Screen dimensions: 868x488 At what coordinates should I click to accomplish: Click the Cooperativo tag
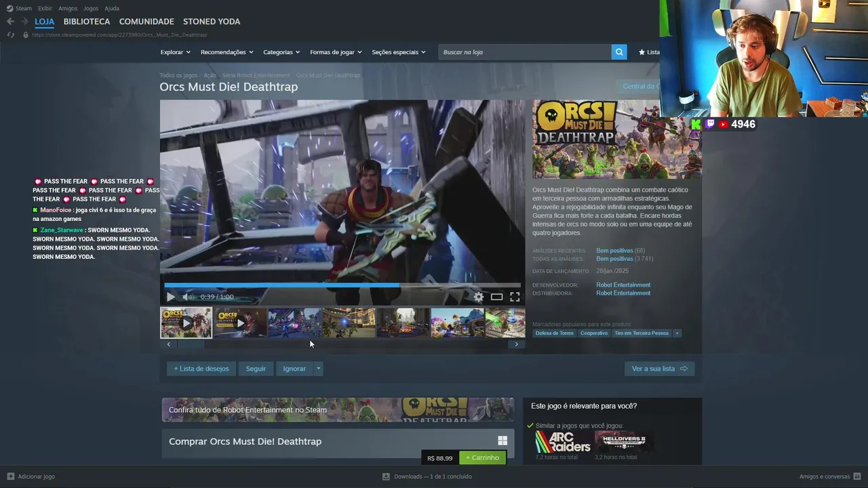[594, 333]
